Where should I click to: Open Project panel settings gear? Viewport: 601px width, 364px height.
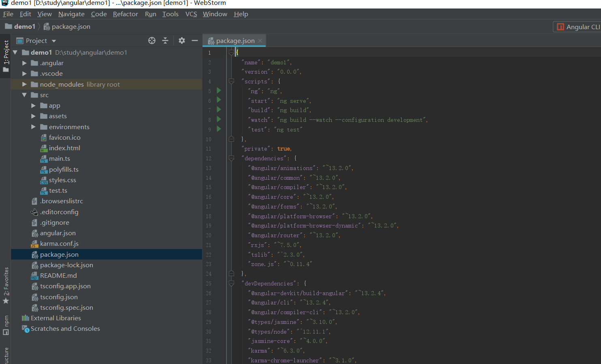[x=182, y=40]
